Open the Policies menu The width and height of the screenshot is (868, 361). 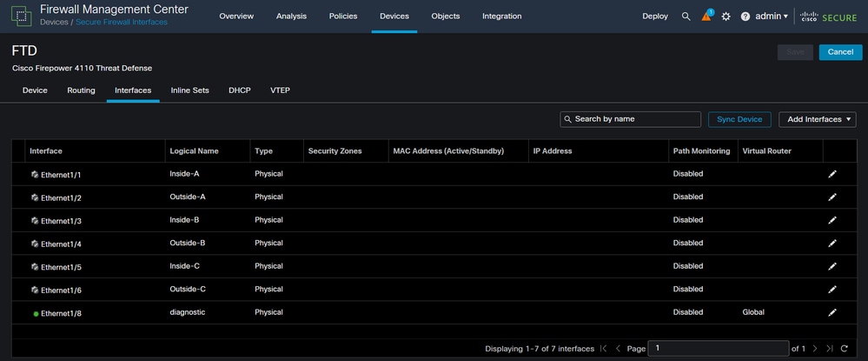point(343,16)
